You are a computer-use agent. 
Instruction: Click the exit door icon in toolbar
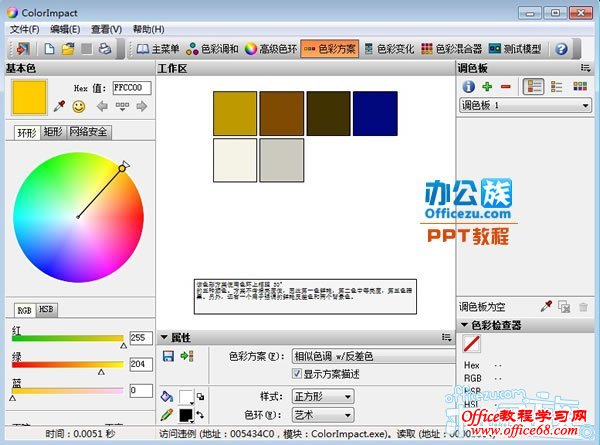click(x=23, y=49)
